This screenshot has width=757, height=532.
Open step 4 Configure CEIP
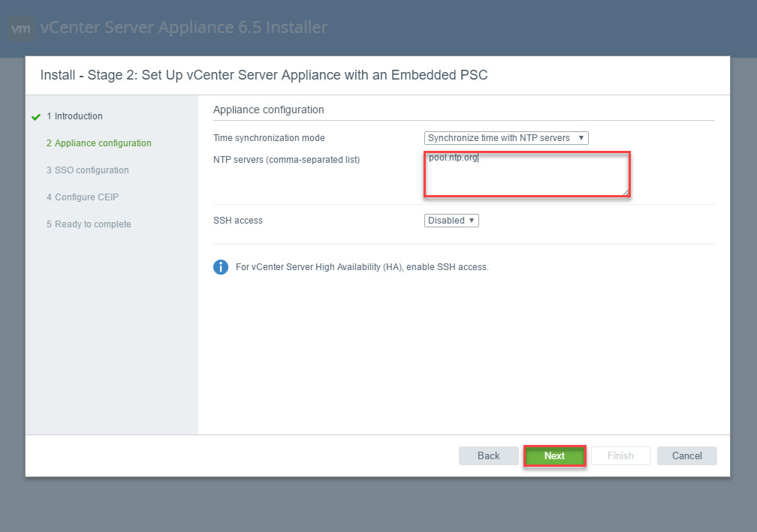(82, 197)
